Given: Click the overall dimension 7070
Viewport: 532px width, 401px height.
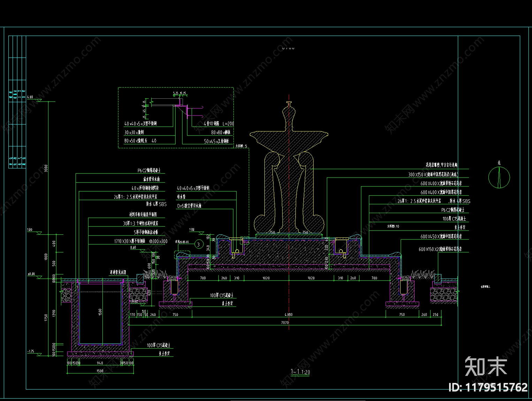Looking at the screenshot, I should (x=285, y=323).
